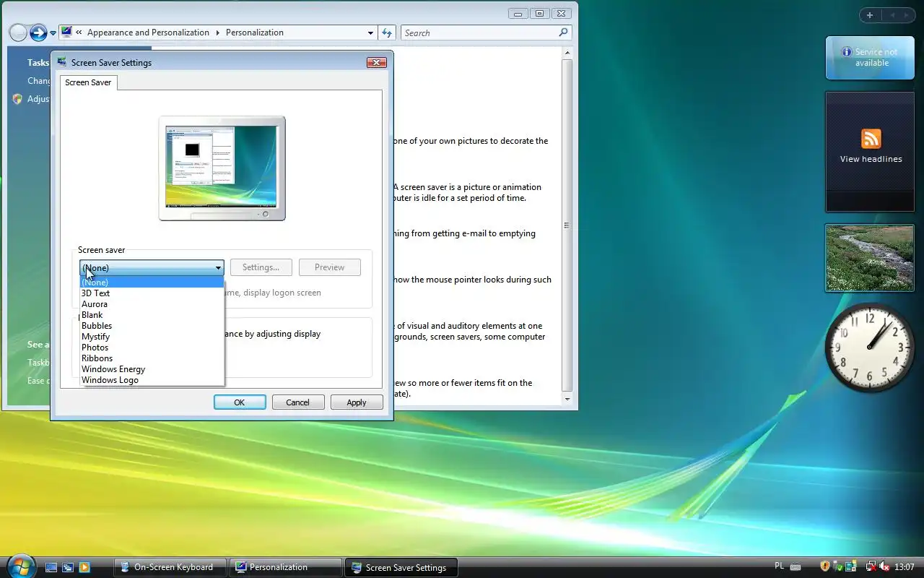Click the Windows Sidebar tray icon
Viewport: 924px width, 578px height.
coord(851,566)
